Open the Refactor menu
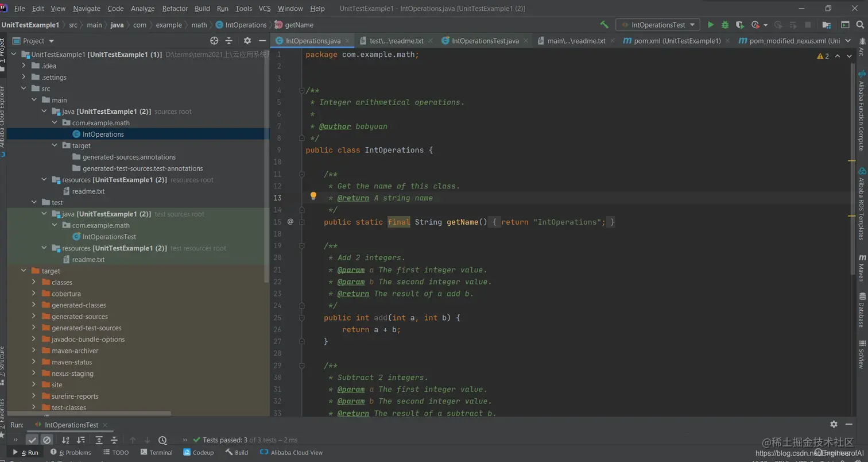 pos(175,9)
